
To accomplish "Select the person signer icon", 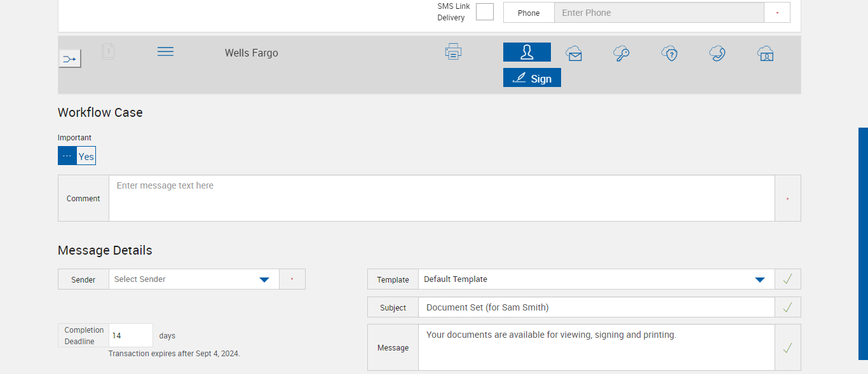I will click(527, 52).
